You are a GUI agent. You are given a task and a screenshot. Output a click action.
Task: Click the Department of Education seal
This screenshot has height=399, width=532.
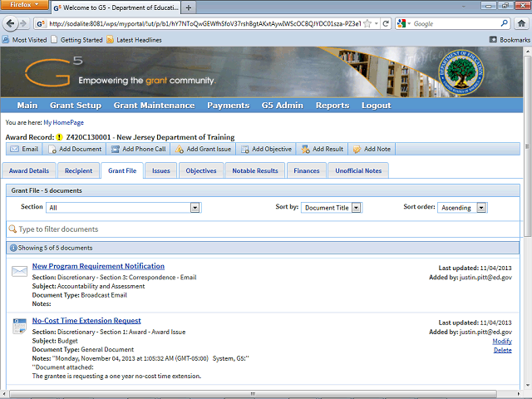point(461,72)
